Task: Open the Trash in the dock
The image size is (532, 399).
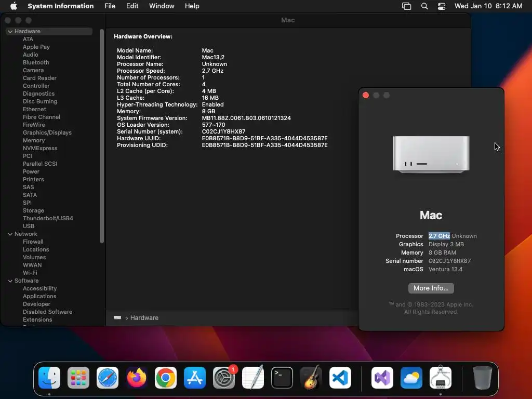Action: point(483,377)
